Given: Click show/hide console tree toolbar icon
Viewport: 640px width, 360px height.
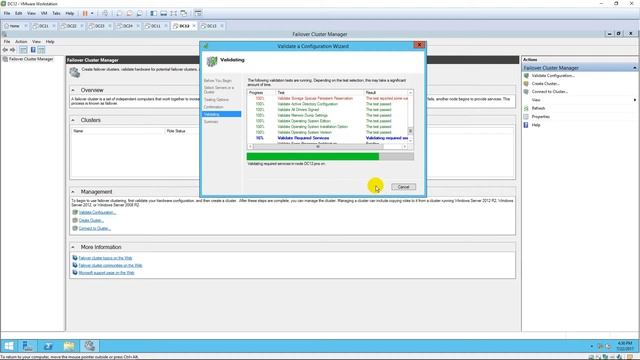Looking at the screenshot, I should coord(23,50).
